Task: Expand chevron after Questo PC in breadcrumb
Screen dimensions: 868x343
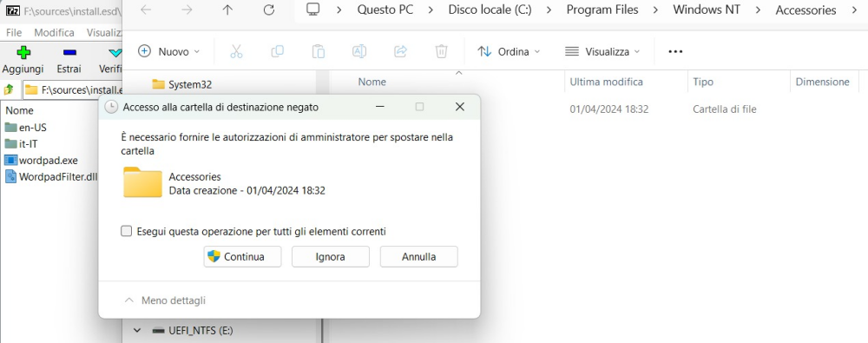Action: [431, 10]
